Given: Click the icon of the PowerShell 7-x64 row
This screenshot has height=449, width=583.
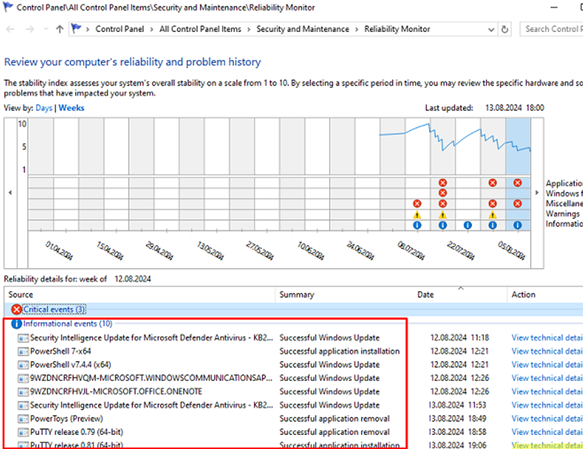Looking at the screenshot, I should click(x=23, y=352).
